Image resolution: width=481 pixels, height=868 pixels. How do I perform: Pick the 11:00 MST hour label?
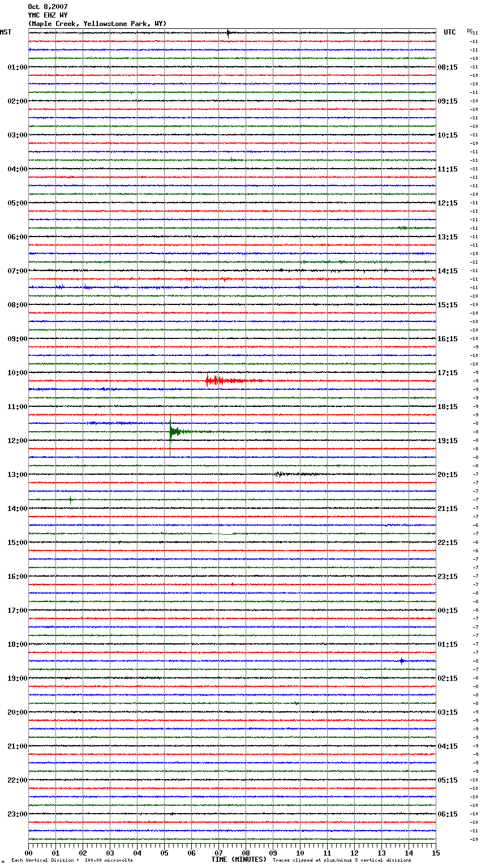tap(18, 407)
